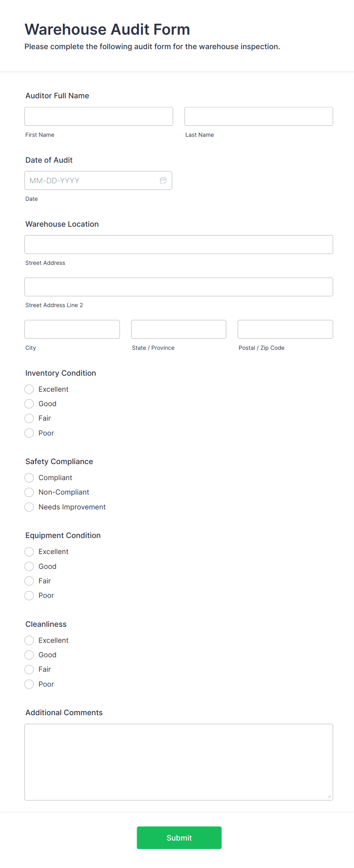Click the City input field
354x868 pixels.
(72, 329)
